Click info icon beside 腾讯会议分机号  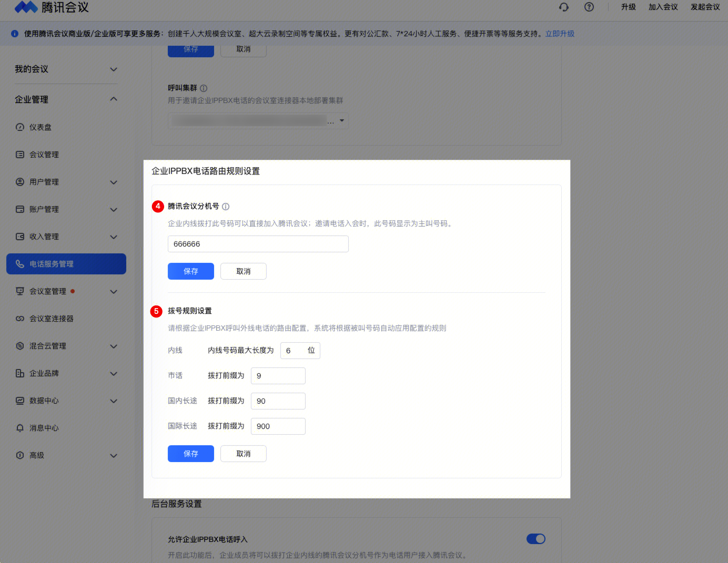pos(226,207)
